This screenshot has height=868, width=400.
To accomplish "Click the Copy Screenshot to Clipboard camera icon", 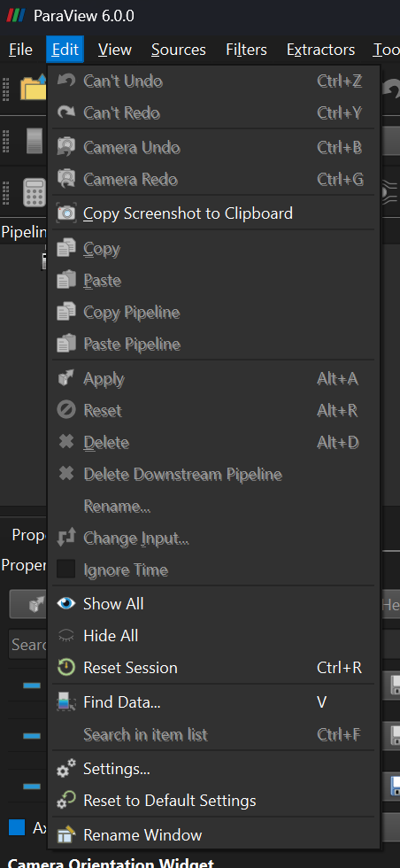I will point(66,213).
